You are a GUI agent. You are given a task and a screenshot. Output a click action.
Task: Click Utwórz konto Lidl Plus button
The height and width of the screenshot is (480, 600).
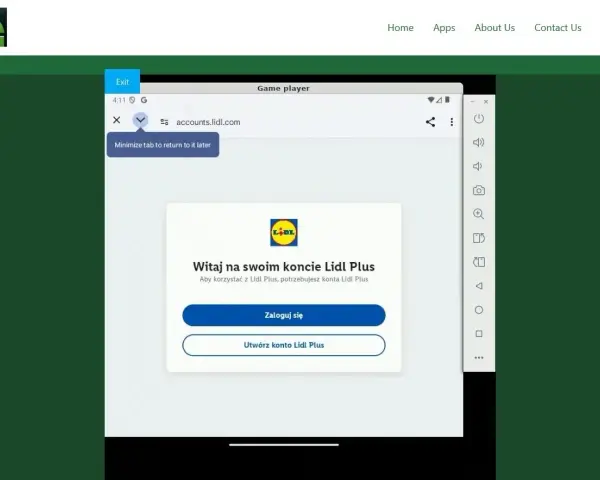(x=284, y=345)
